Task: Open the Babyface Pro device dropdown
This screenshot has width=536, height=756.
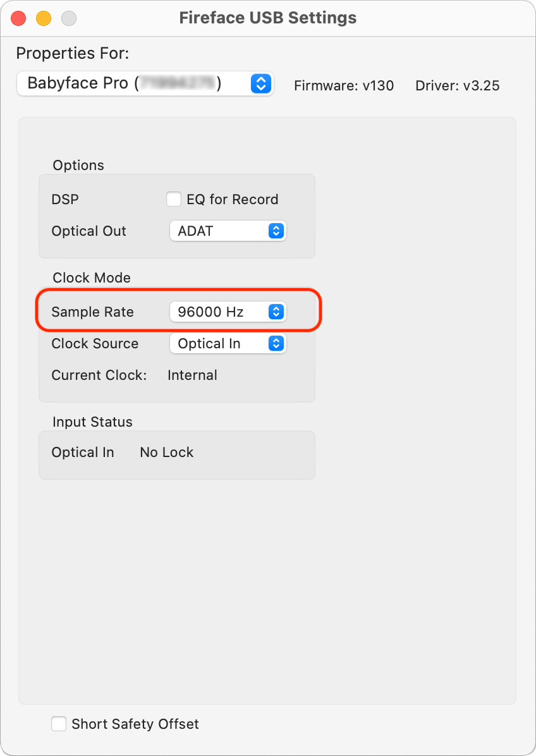Action: pos(145,83)
